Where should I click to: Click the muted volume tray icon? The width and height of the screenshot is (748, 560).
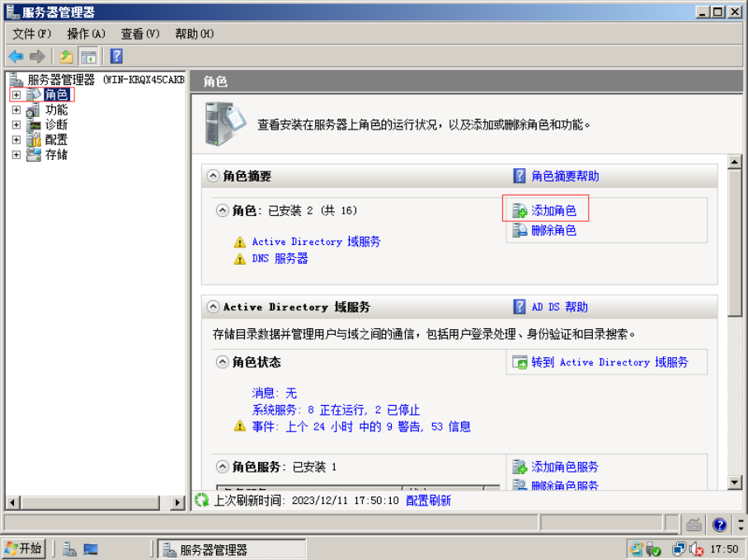coord(697,549)
